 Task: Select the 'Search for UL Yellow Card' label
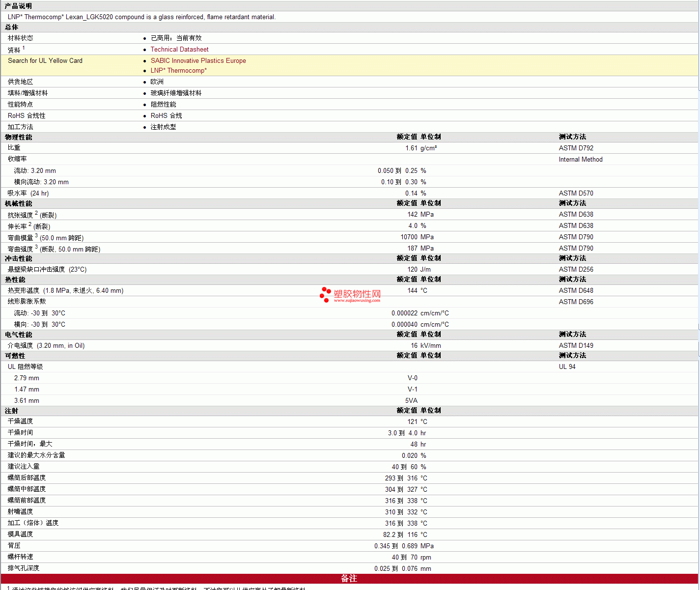(x=45, y=61)
